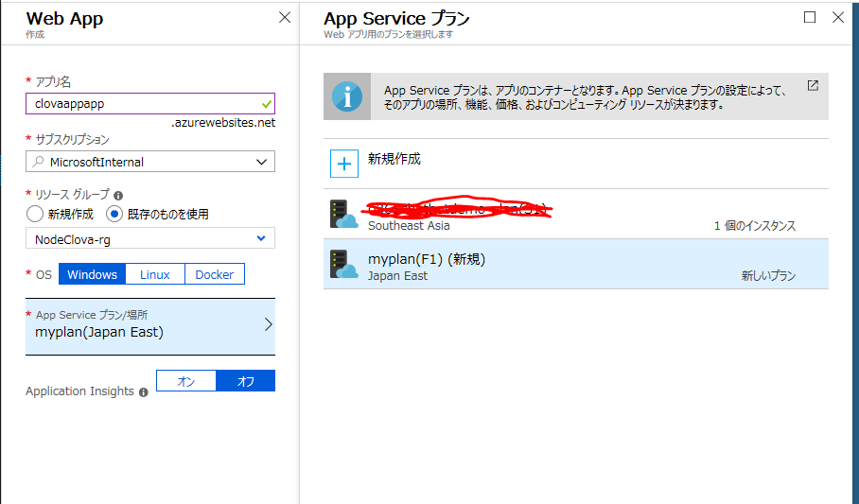Image resolution: width=859 pixels, height=504 pixels.
Task: Click the Japan East location text in plan list
Action: click(397, 275)
